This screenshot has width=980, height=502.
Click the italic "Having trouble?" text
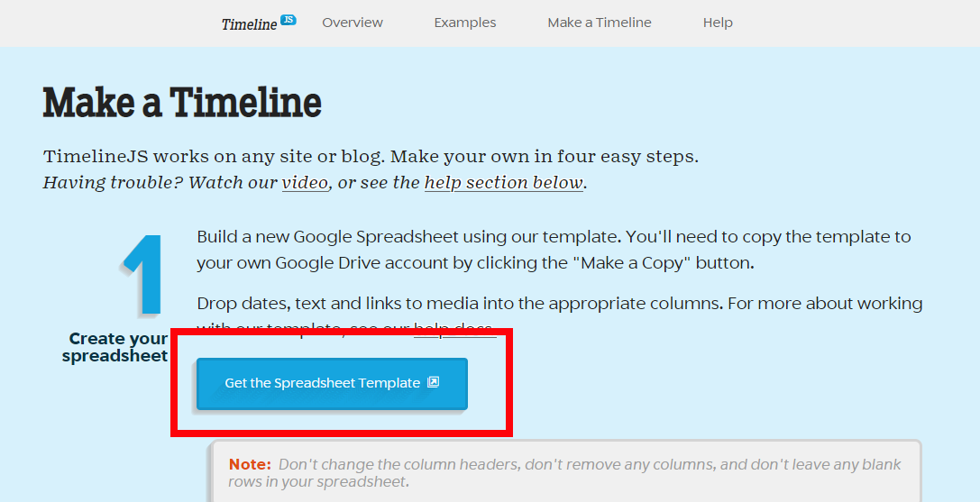click(x=113, y=183)
